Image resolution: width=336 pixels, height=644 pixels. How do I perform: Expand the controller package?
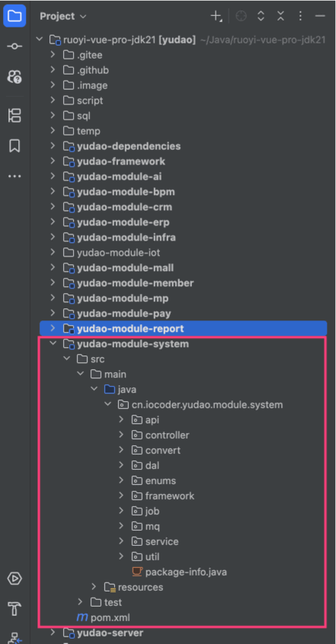121,435
